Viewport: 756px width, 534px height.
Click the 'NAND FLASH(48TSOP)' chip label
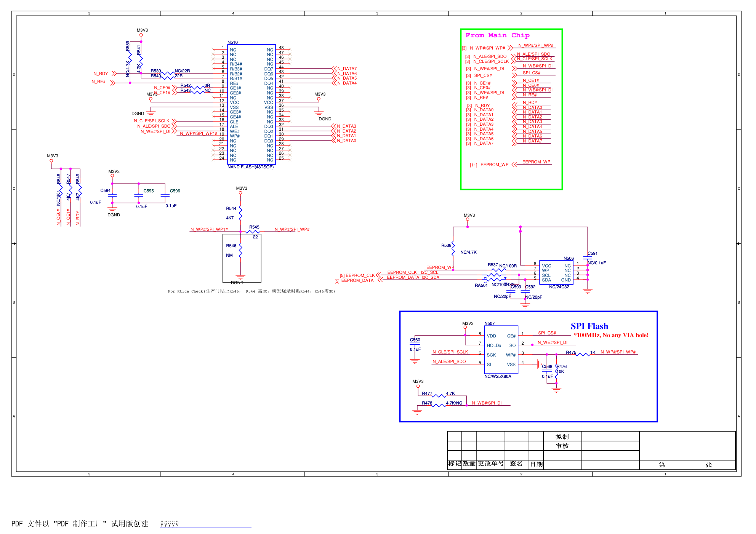coord(250,167)
